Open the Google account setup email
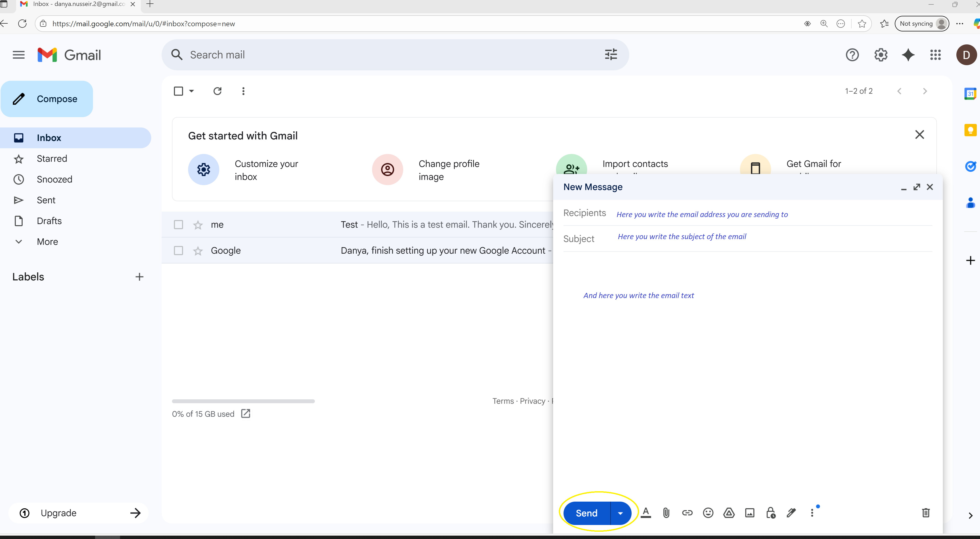The height and width of the screenshot is (539, 980). click(357, 251)
